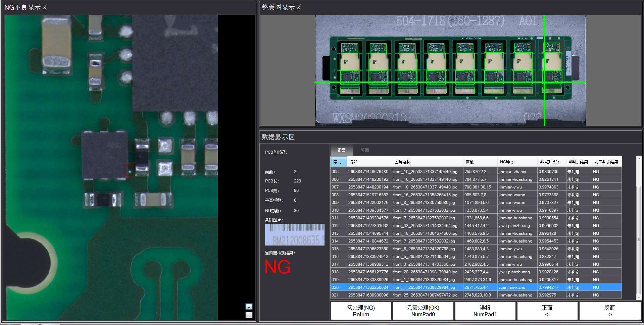
Task: Switch to the 正面 tab
Action: [x=341, y=150]
